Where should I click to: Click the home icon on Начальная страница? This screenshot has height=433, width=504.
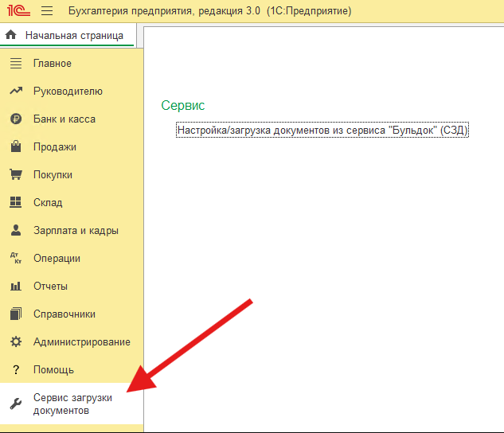pos(11,35)
